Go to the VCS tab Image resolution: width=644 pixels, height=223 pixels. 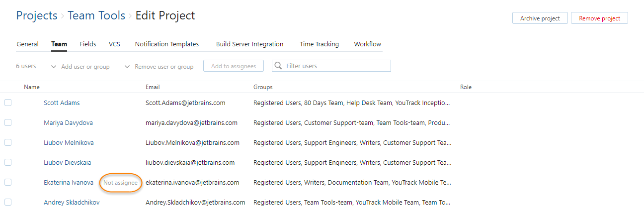point(114,44)
